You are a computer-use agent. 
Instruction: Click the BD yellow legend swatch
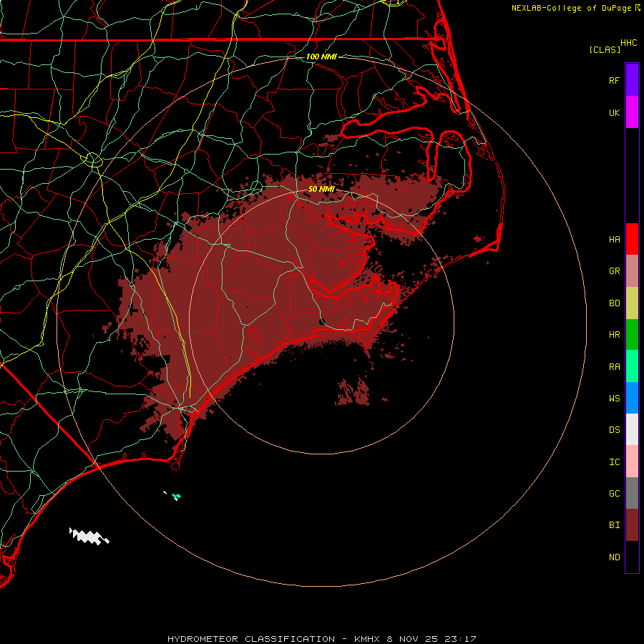pos(632,303)
